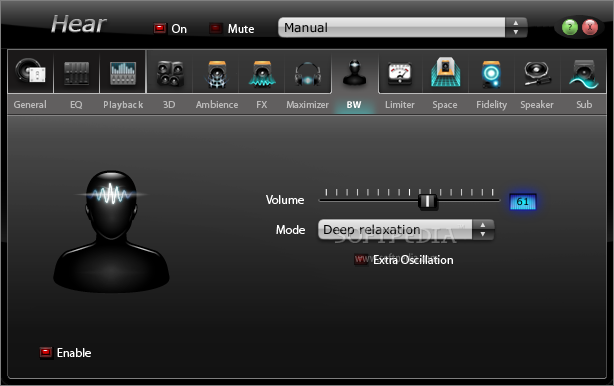
Task: Open the Sub woofer wave icon
Action: tap(583, 74)
